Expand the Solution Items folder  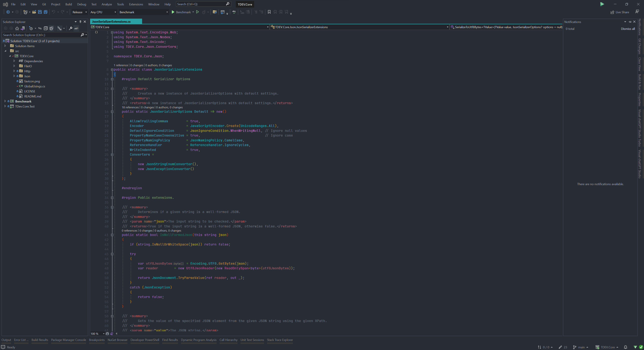point(5,46)
